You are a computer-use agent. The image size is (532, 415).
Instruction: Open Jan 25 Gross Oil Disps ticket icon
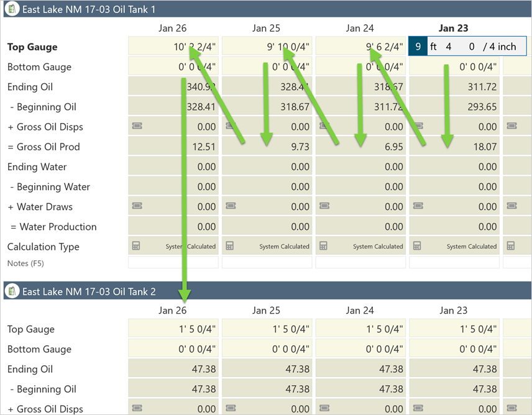(230, 126)
